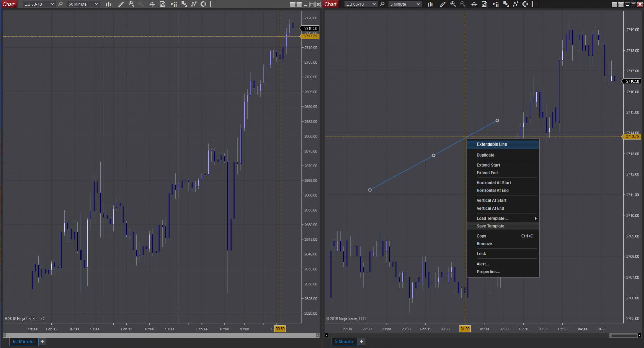
Task: Select Extend End in context menu
Action: (x=503, y=173)
